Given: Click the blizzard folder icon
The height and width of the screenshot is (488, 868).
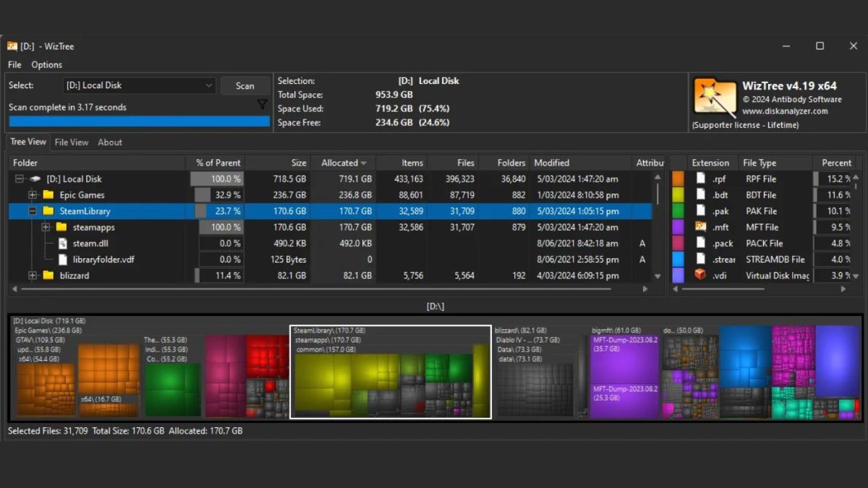Looking at the screenshot, I should [48, 275].
